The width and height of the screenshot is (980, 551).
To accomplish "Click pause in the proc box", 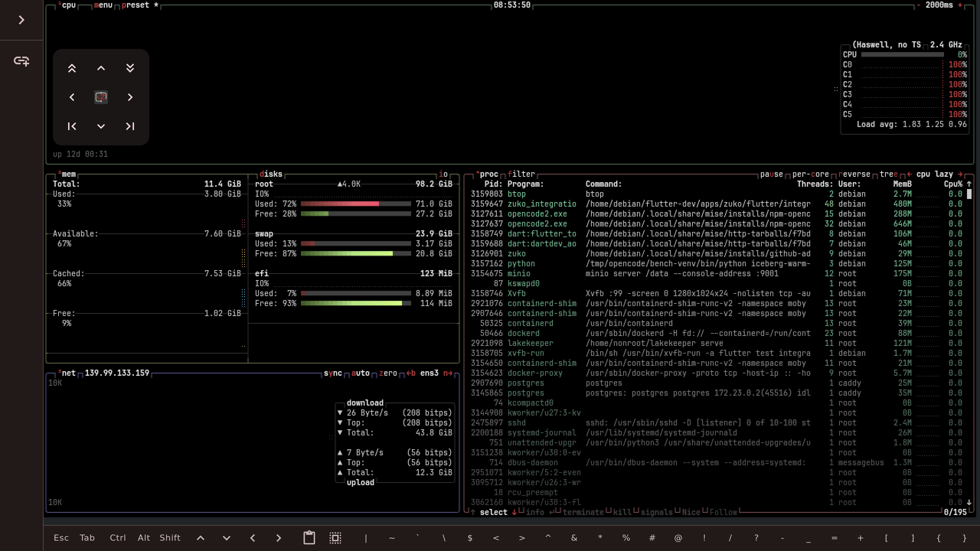I will click(x=771, y=174).
